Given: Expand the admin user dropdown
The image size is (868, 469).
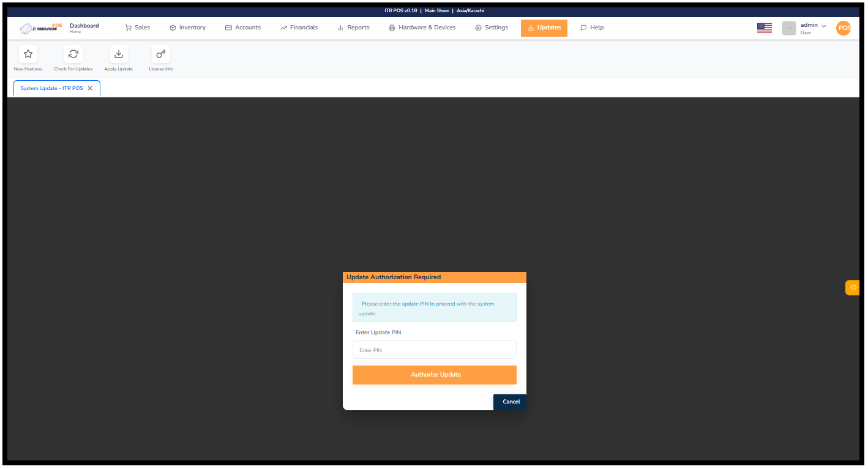Looking at the screenshot, I should 809,28.
